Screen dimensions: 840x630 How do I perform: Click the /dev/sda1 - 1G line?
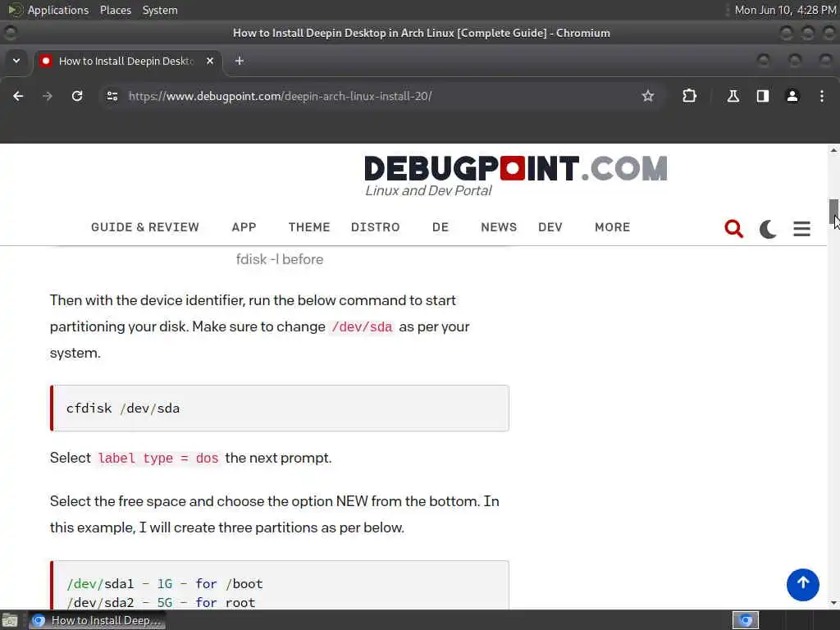164,583
